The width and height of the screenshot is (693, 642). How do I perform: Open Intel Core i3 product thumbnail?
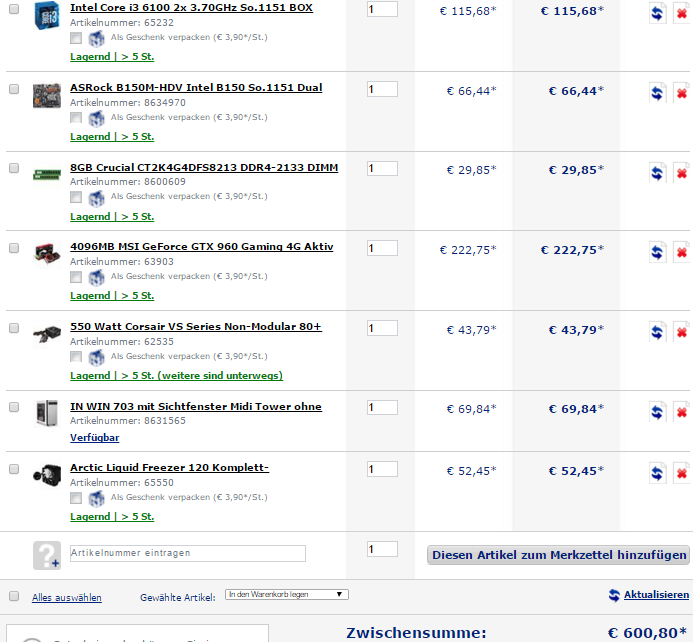click(47, 15)
